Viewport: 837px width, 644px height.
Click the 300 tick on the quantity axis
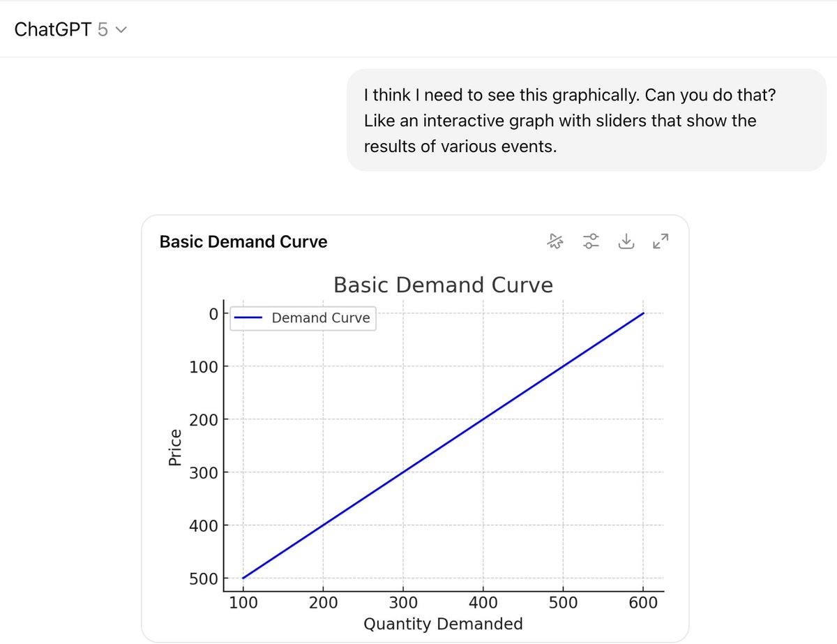402,602
